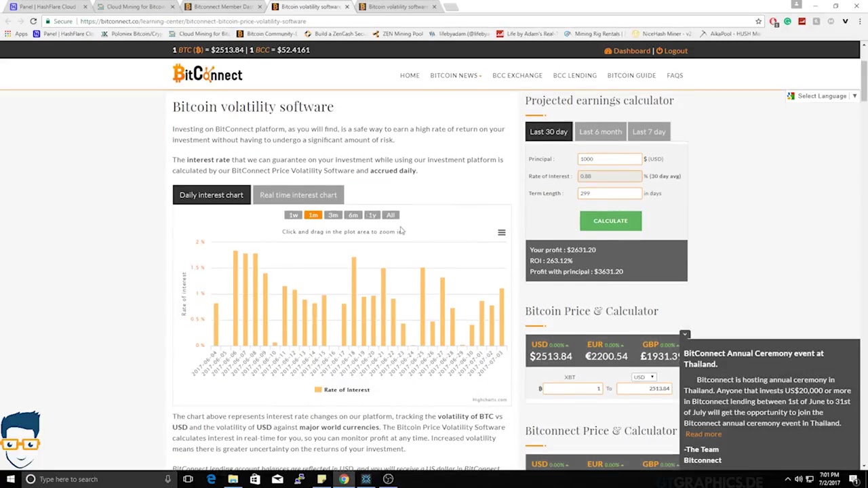Open the USD currency dropdown in converter
The image size is (868, 488).
[x=644, y=377]
